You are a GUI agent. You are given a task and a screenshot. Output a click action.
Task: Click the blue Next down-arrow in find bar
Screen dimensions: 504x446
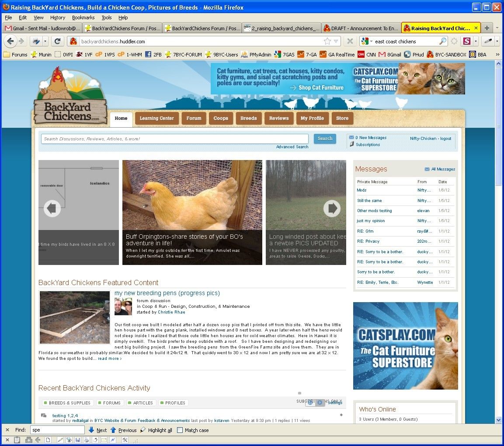(91, 430)
